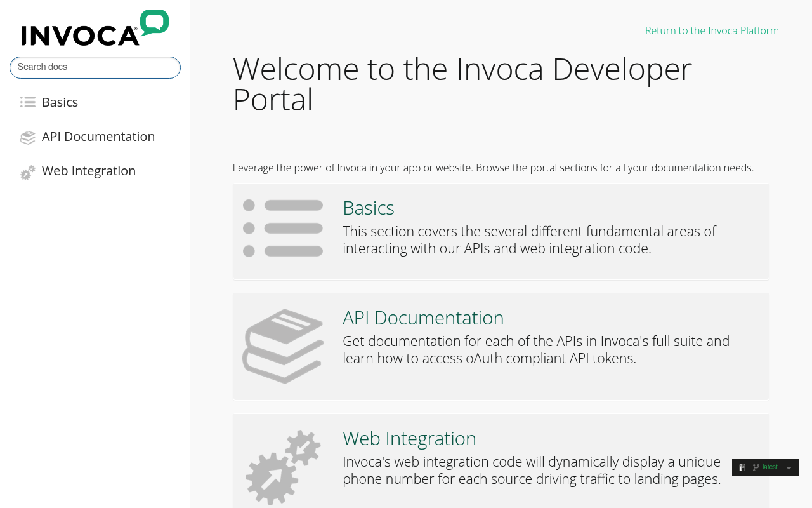Click the 'Welcome to the Invoca Developer Portal' heading
812x508 pixels.
coord(462,84)
